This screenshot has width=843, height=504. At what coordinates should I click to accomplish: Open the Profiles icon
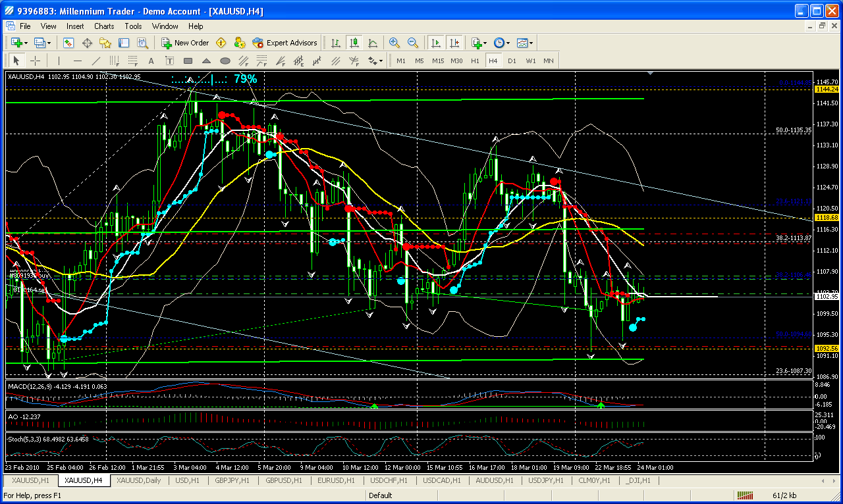tap(40, 43)
